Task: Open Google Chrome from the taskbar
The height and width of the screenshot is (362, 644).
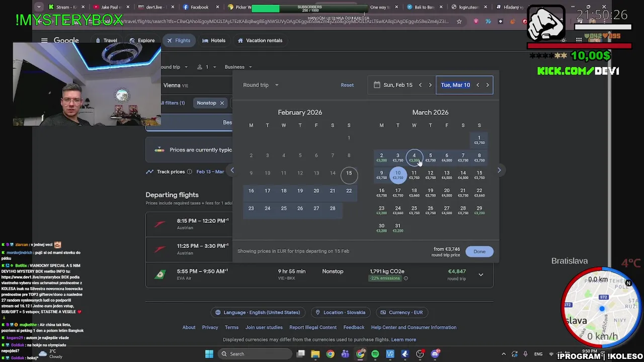Action: pos(330,354)
